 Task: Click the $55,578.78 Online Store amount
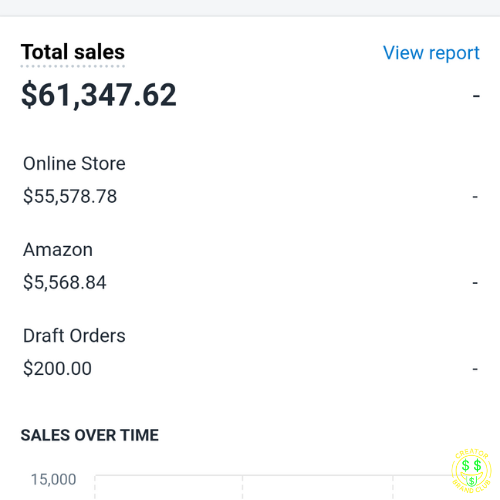coord(70,196)
